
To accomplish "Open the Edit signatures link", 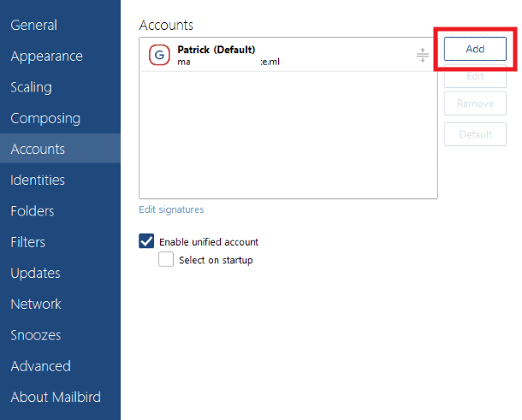I will (x=171, y=210).
